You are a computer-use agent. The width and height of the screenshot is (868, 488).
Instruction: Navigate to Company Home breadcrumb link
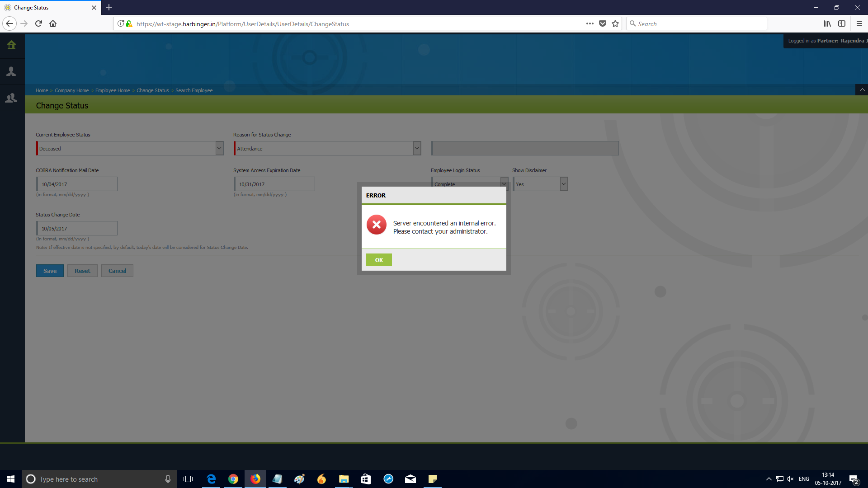tap(71, 90)
